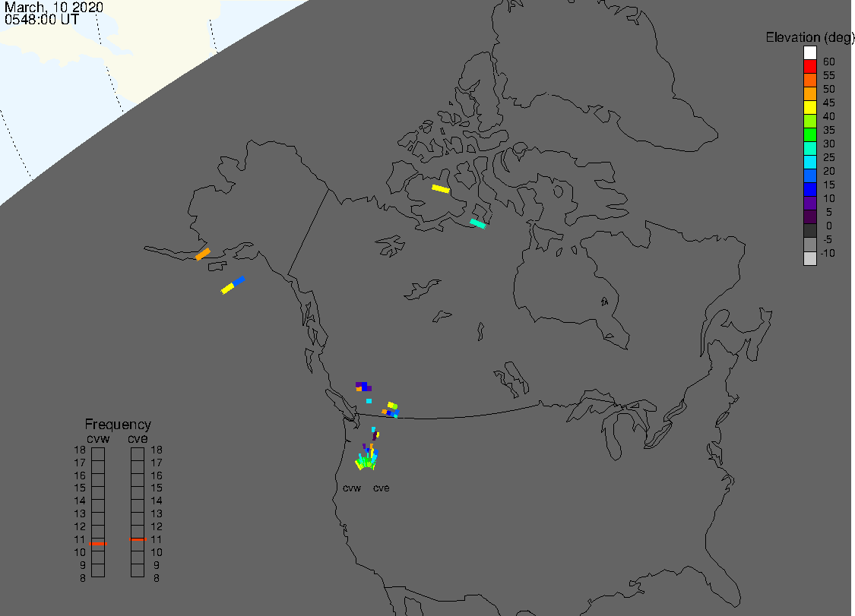Click the light gray swatch at the legend bottom

point(809,257)
